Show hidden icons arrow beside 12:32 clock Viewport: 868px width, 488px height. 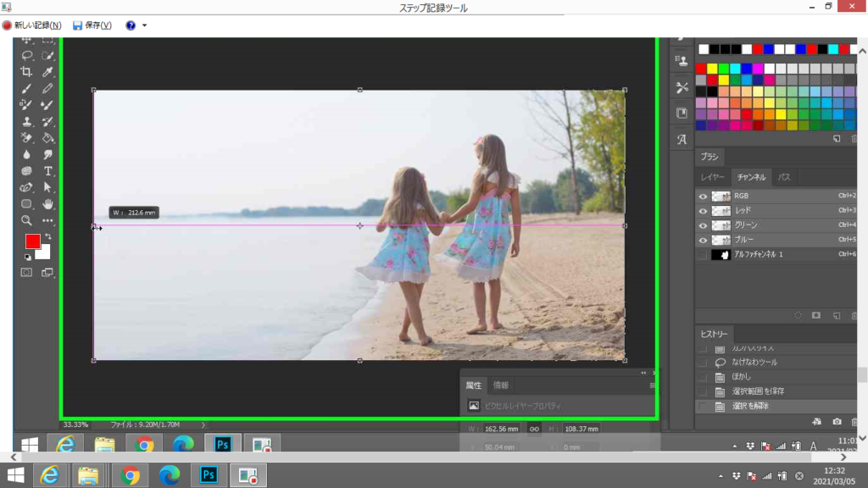(721, 476)
